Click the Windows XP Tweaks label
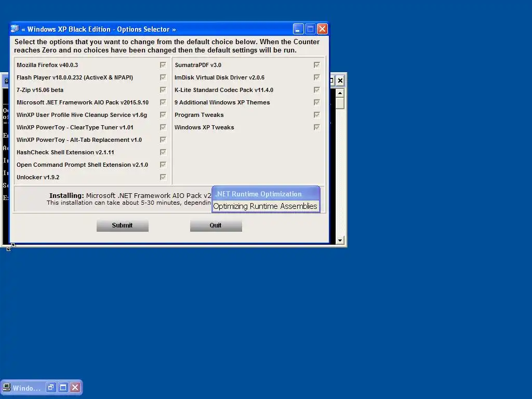Viewport: 532px width, 399px height. (204, 127)
